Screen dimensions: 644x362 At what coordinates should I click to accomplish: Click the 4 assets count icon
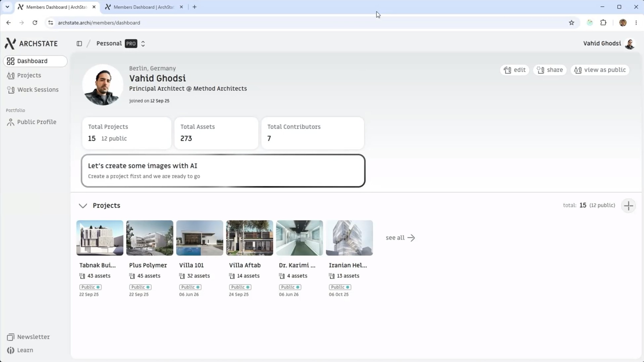coord(282,276)
